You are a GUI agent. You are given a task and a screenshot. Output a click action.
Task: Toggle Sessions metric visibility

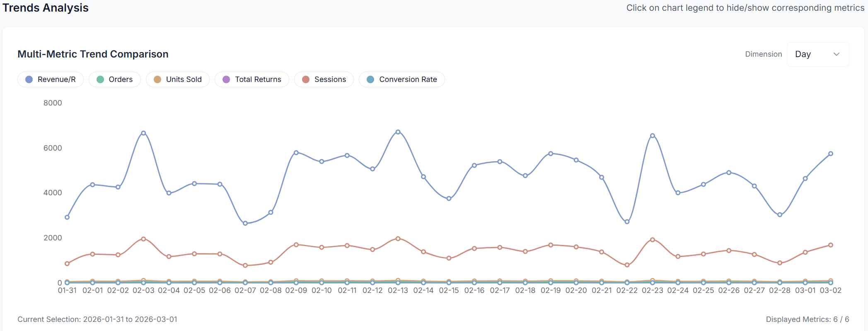point(324,79)
